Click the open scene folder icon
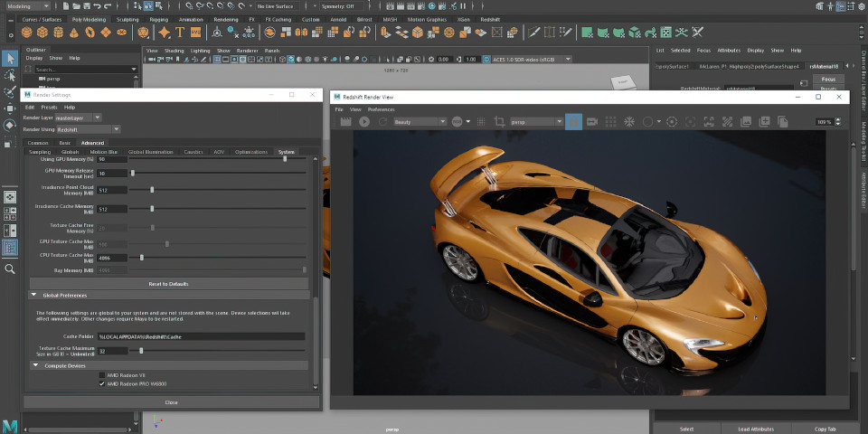 click(76, 6)
